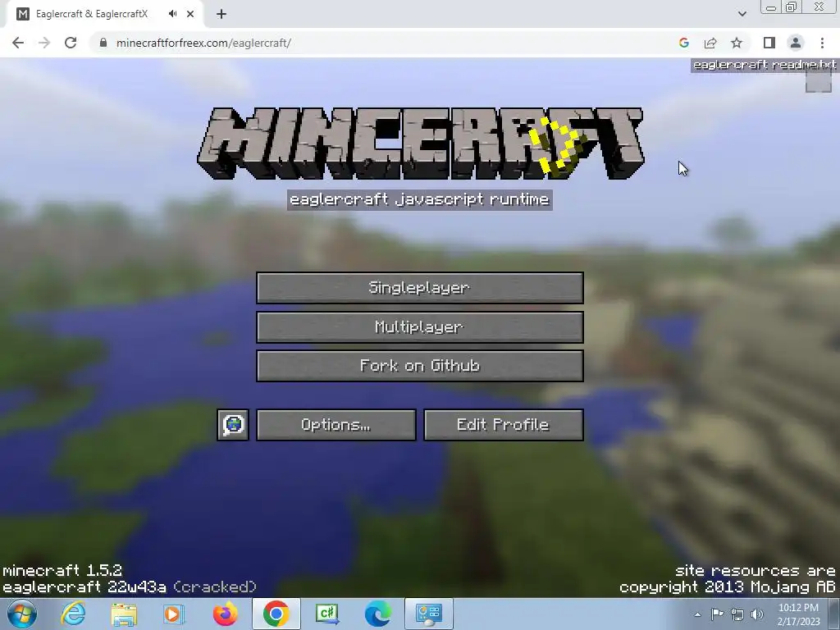This screenshot has height=630, width=840.
Task: View site security lock information
Action: [103, 43]
